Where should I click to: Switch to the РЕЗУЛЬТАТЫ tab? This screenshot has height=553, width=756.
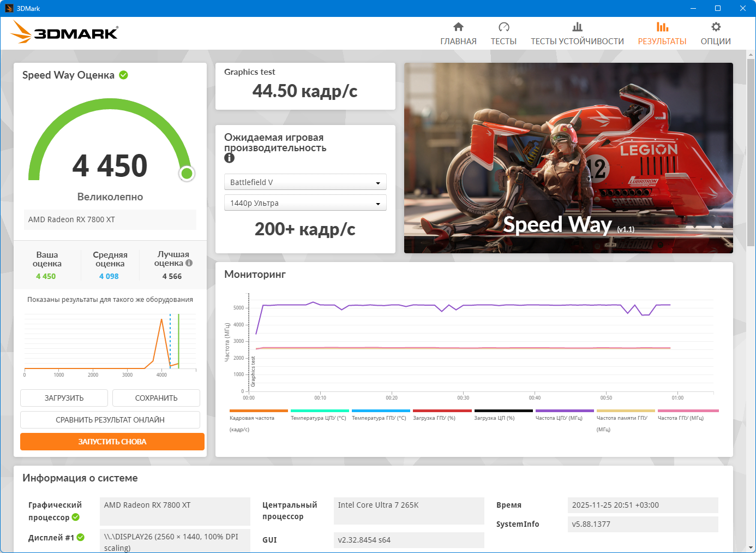click(x=662, y=33)
